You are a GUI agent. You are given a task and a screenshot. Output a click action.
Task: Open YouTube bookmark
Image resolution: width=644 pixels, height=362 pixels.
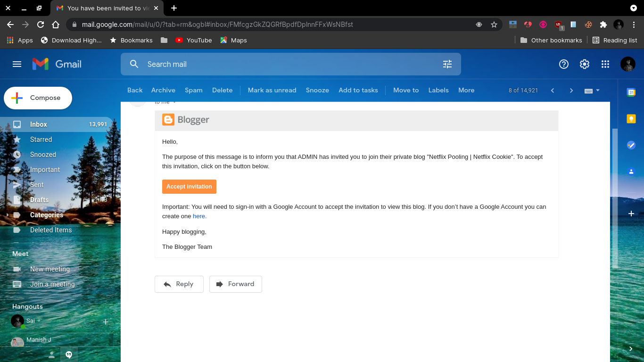point(193,41)
